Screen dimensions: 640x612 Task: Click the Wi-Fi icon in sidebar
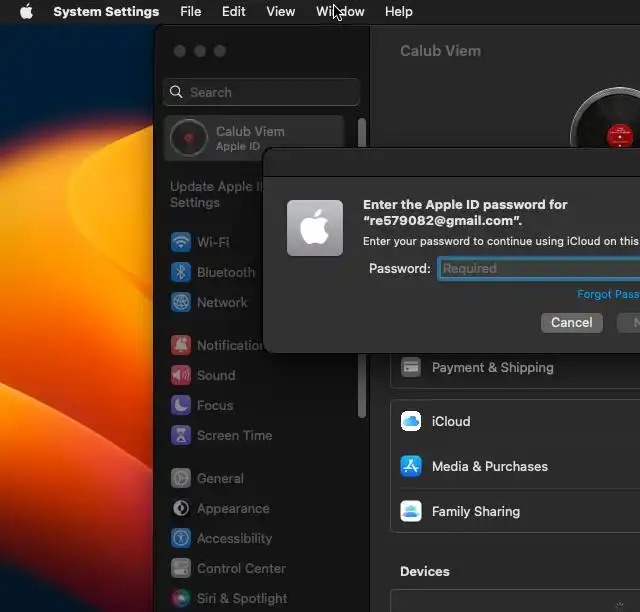click(x=181, y=242)
